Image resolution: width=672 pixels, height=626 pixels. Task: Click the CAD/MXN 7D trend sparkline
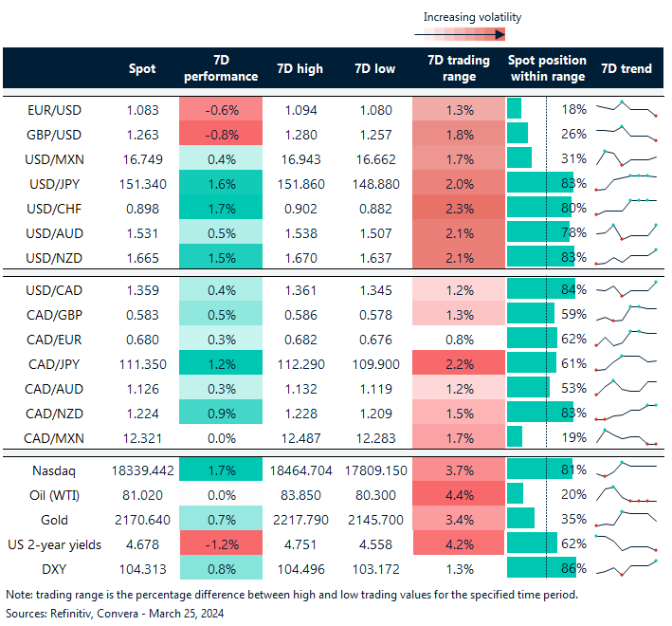click(626, 436)
